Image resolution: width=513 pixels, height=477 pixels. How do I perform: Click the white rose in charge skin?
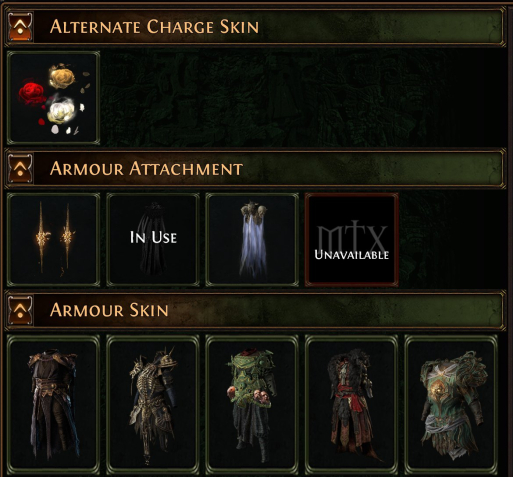(61, 109)
